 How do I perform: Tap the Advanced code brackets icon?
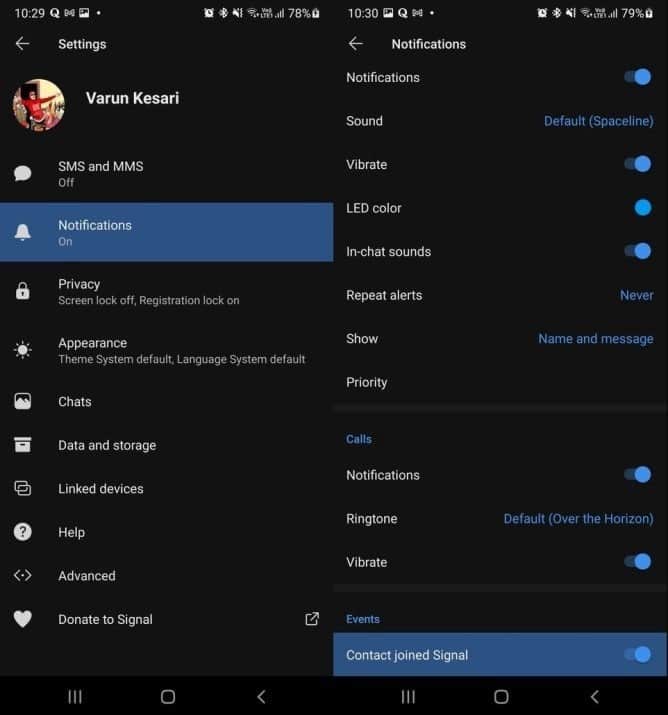22,575
